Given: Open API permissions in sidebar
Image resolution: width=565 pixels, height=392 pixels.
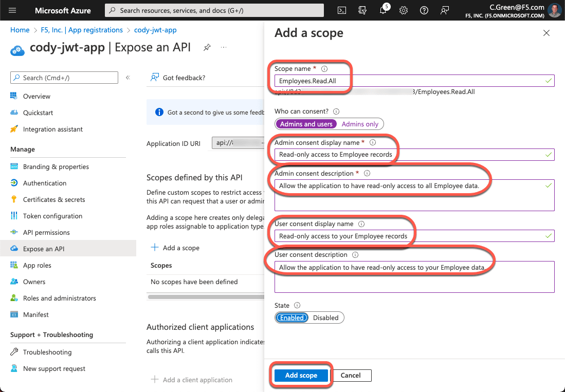Looking at the screenshot, I should tap(46, 232).
